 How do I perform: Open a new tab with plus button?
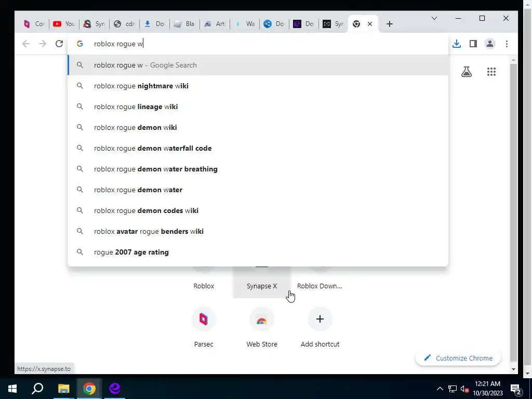tap(390, 24)
